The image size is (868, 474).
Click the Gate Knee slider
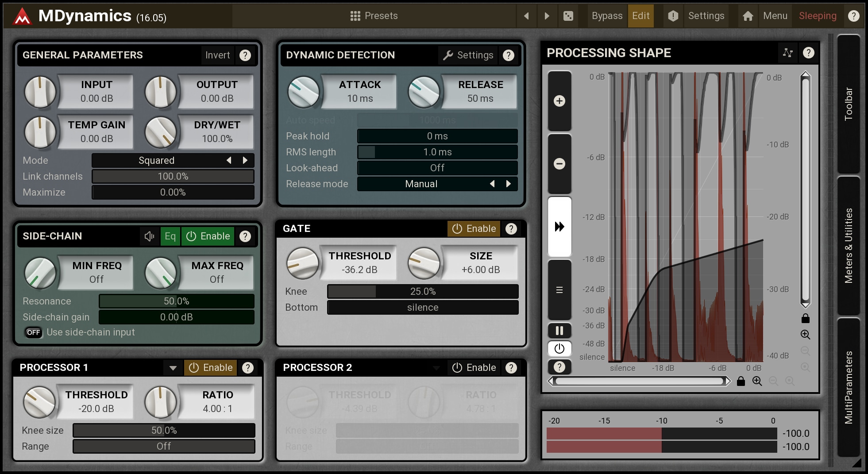pos(422,291)
